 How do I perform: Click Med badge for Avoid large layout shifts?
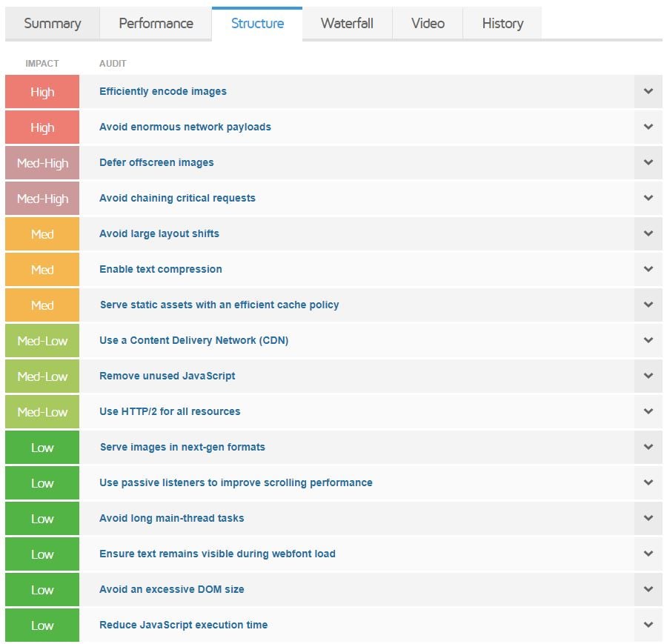point(42,234)
